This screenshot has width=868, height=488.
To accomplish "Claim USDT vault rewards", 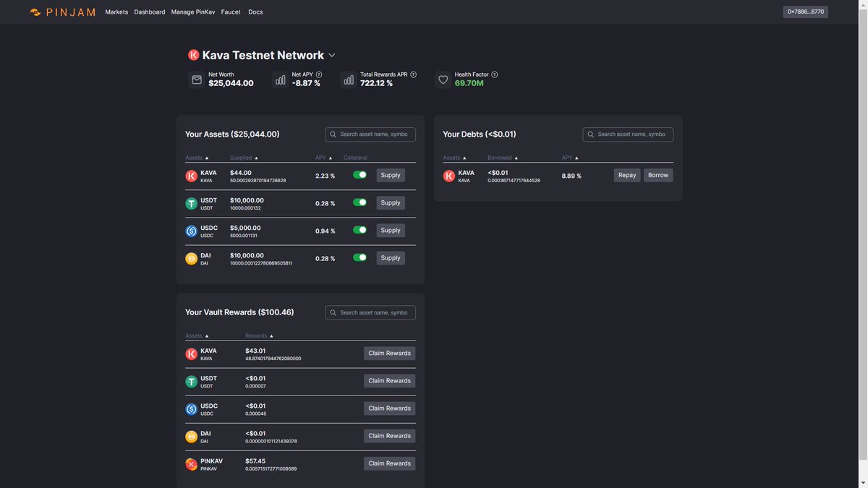I will [390, 381].
